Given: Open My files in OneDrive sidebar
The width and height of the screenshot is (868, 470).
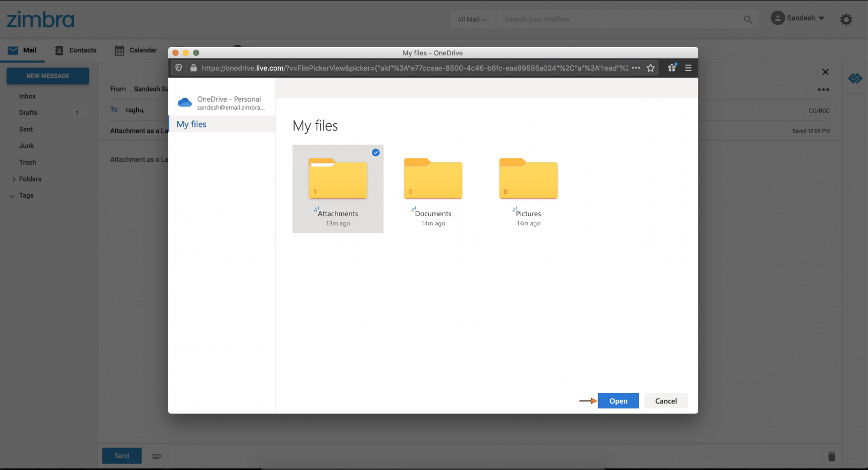Looking at the screenshot, I should tap(222, 124).
